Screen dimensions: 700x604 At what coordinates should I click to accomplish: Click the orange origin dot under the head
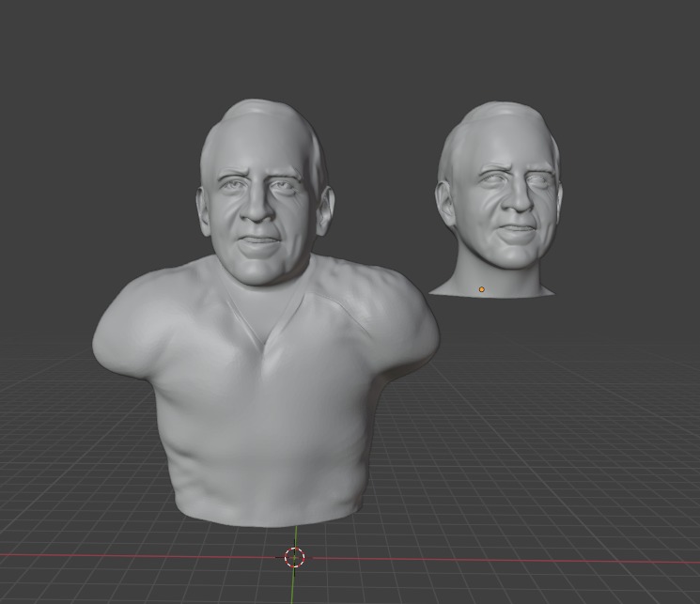[x=481, y=289]
